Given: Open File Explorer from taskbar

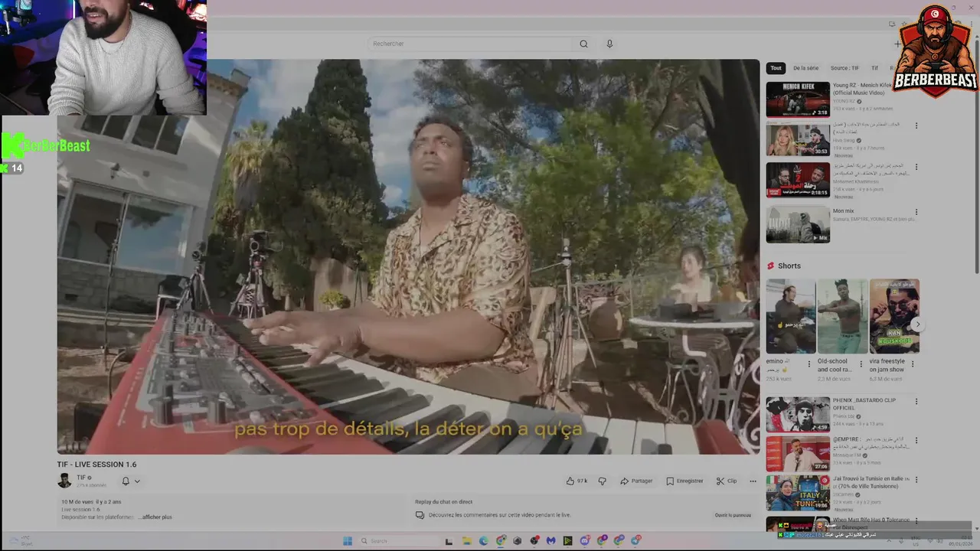Looking at the screenshot, I should click(x=466, y=541).
